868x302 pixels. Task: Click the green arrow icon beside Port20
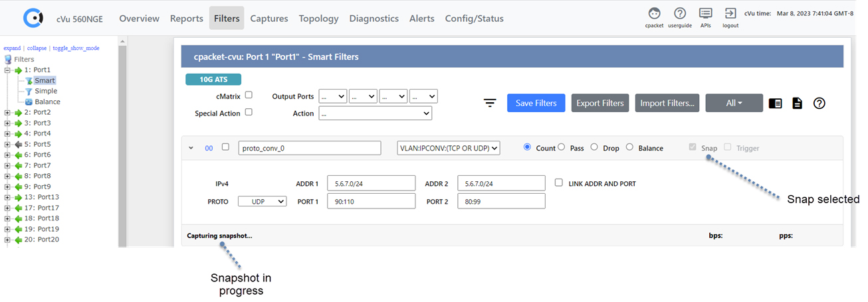click(x=19, y=240)
